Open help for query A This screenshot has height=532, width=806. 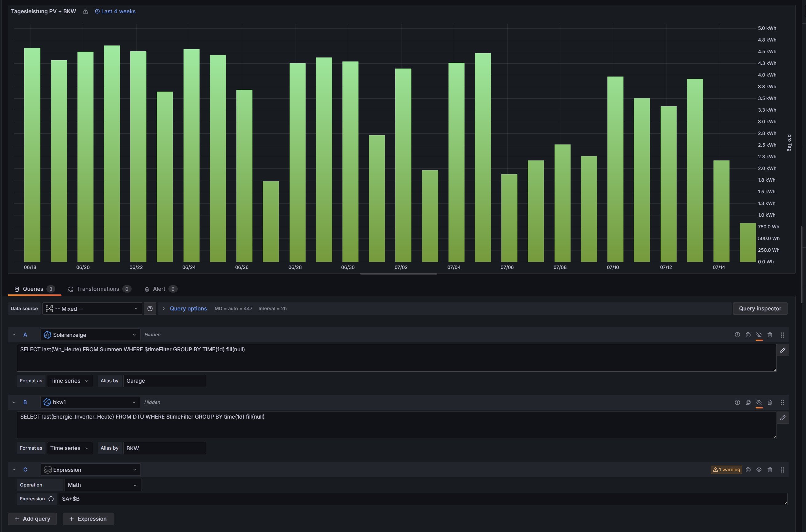[x=737, y=335]
